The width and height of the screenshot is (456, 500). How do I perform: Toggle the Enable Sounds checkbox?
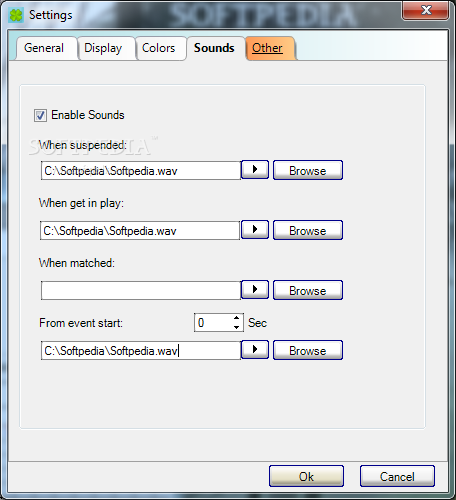click(40, 116)
